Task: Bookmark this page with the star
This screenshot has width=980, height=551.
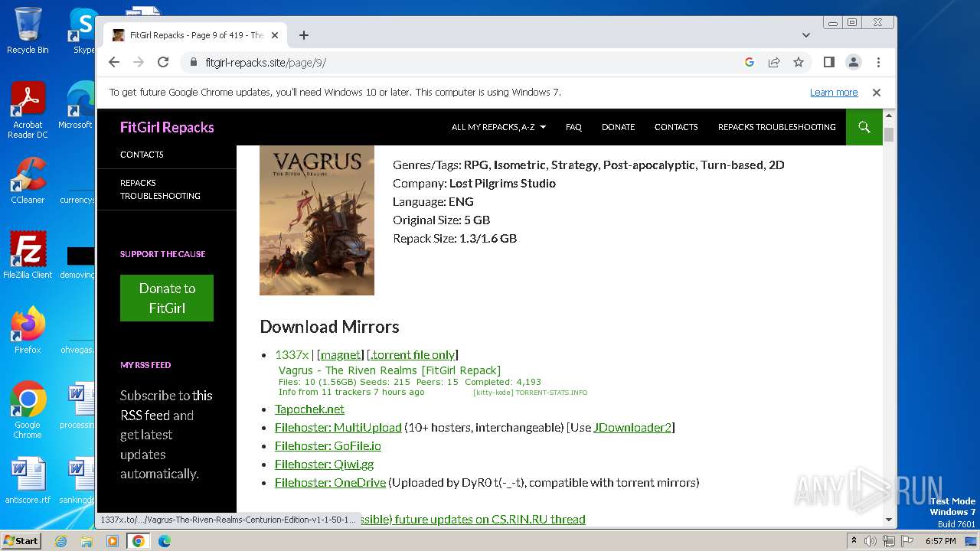Action: coord(799,63)
